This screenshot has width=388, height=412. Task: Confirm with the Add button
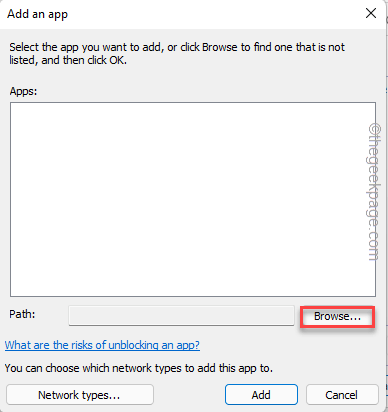coord(261,395)
